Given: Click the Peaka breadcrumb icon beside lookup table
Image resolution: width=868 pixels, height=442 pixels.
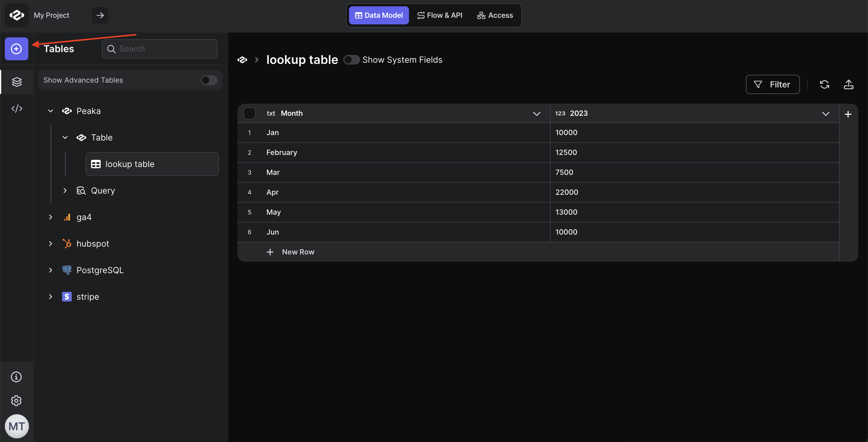Looking at the screenshot, I should pos(242,60).
